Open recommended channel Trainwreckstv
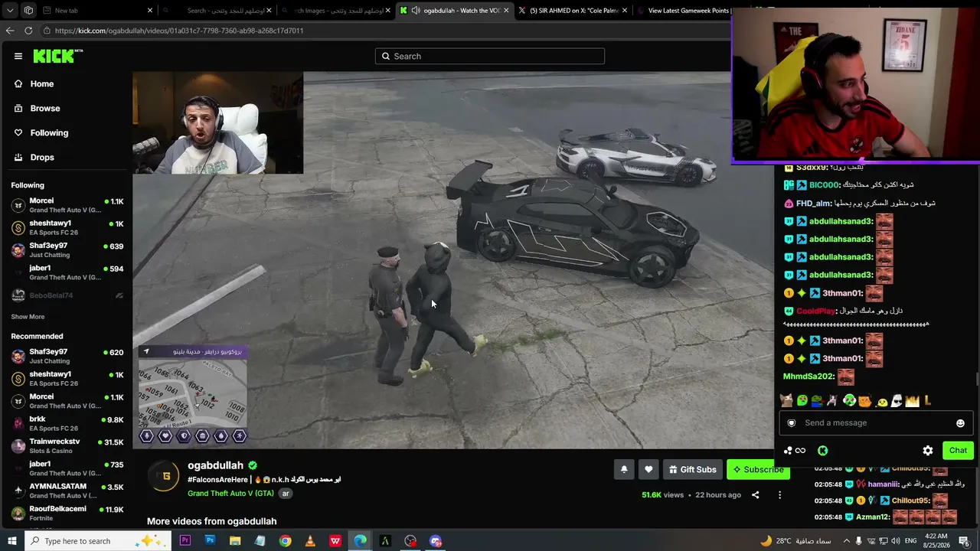The image size is (980, 551). point(67,445)
